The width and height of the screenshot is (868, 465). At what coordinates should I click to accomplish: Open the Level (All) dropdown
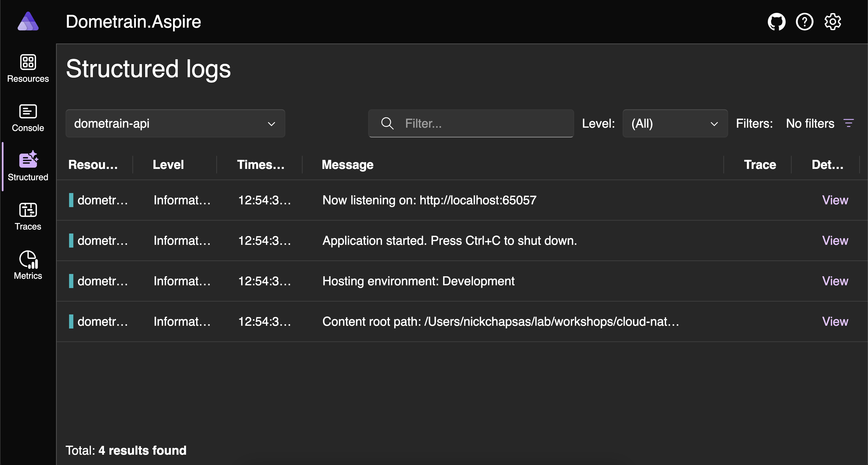[x=675, y=123]
